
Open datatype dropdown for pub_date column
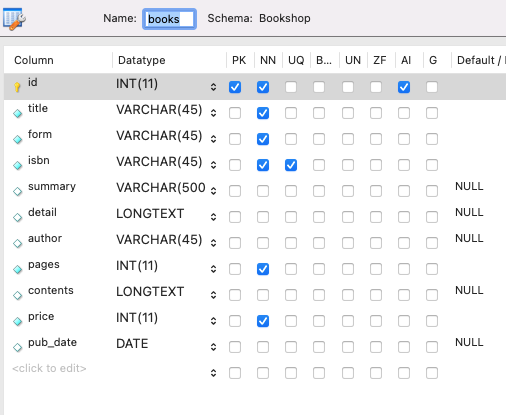click(214, 347)
